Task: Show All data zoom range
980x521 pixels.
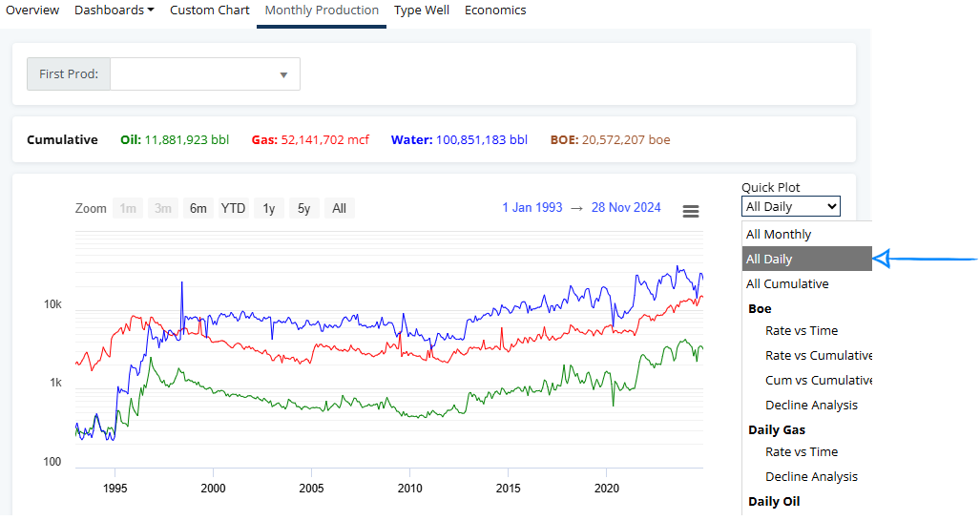Action: [339, 208]
